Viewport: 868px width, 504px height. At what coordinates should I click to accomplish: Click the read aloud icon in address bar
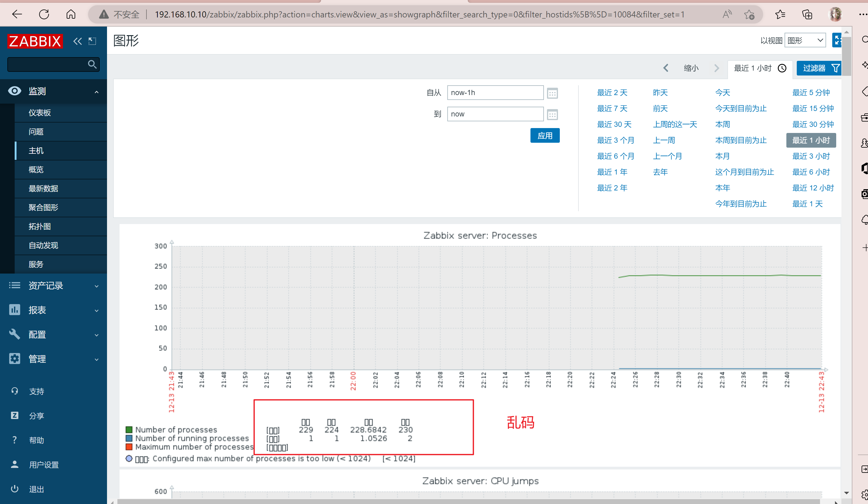click(727, 14)
